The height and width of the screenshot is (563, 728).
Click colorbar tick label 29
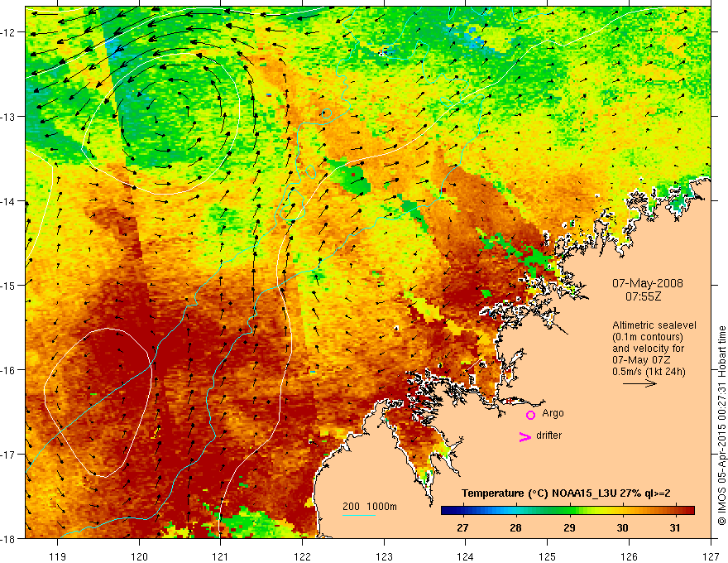pyautogui.click(x=569, y=527)
